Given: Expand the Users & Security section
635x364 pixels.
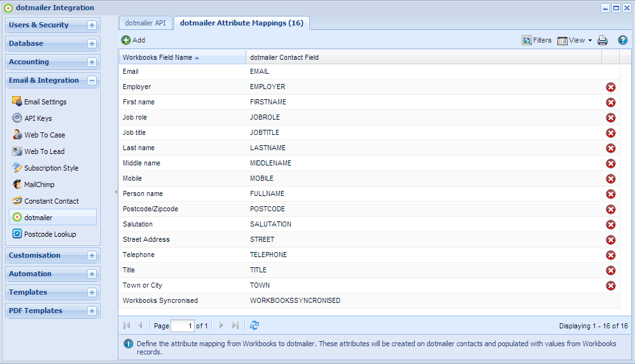Looking at the screenshot, I should pos(92,25).
